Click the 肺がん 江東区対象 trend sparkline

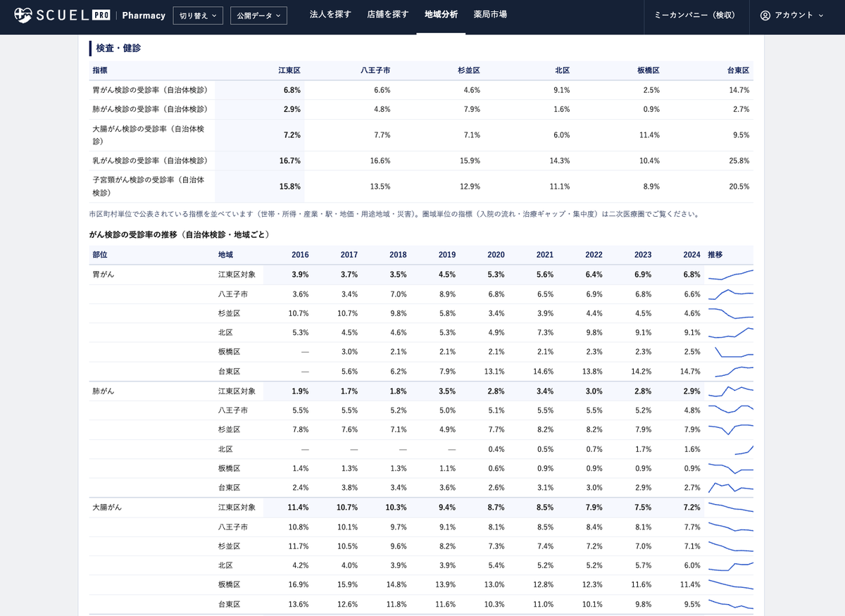(x=730, y=391)
